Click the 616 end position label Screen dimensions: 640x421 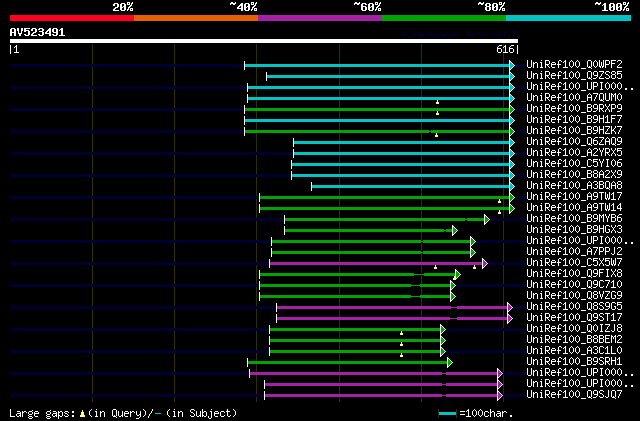click(x=505, y=49)
